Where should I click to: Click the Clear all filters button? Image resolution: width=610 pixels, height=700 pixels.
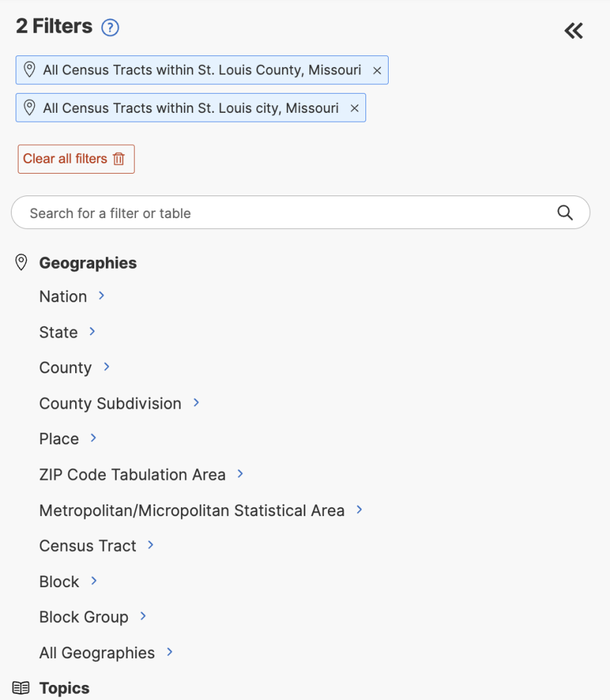pos(76,159)
